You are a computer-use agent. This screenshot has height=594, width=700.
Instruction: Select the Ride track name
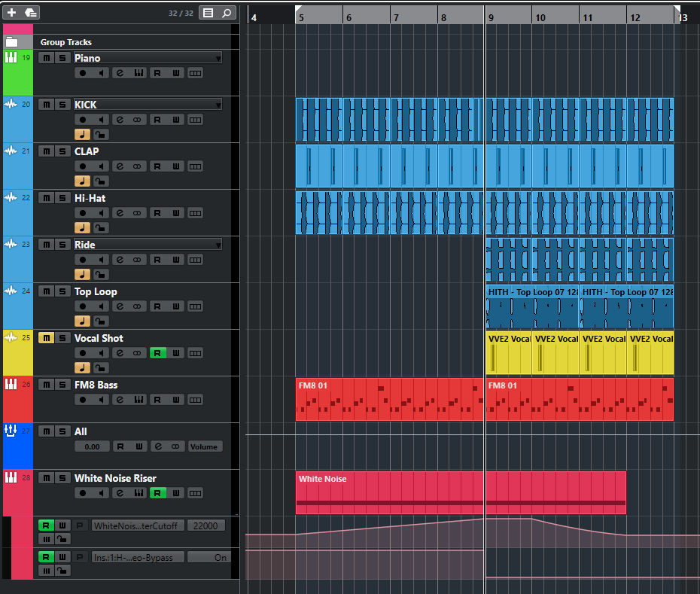click(85, 245)
